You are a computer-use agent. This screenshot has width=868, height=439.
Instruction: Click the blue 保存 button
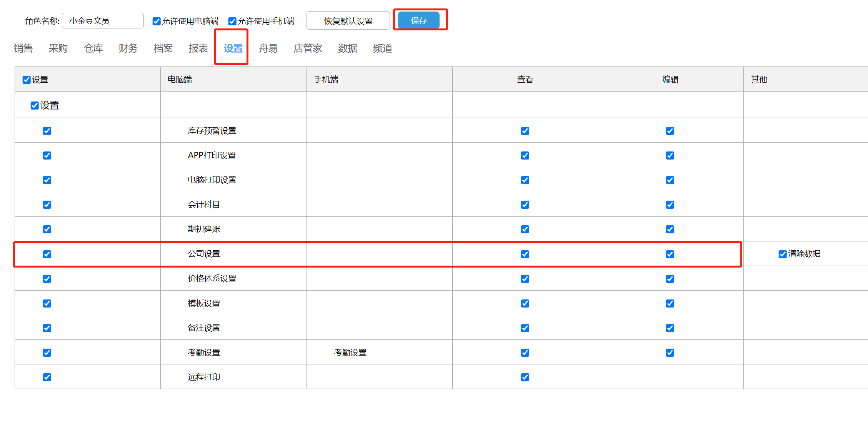click(418, 20)
